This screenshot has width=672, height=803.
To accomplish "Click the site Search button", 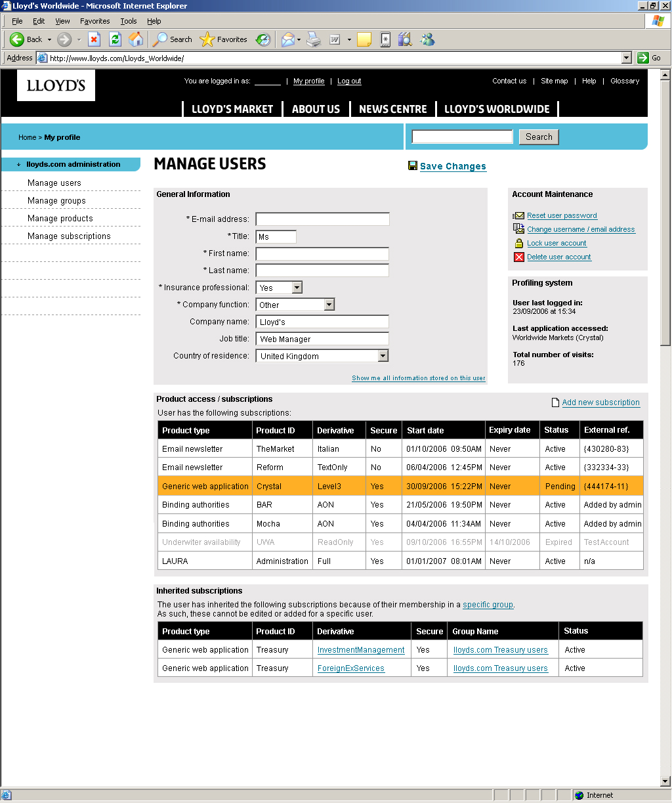I will [539, 137].
